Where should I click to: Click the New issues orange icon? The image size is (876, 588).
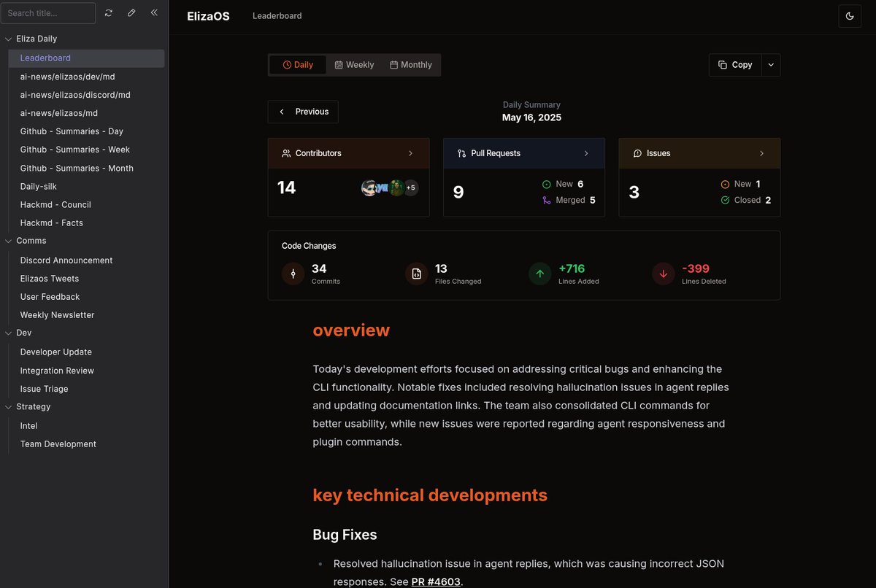pyautogui.click(x=725, y=185)
